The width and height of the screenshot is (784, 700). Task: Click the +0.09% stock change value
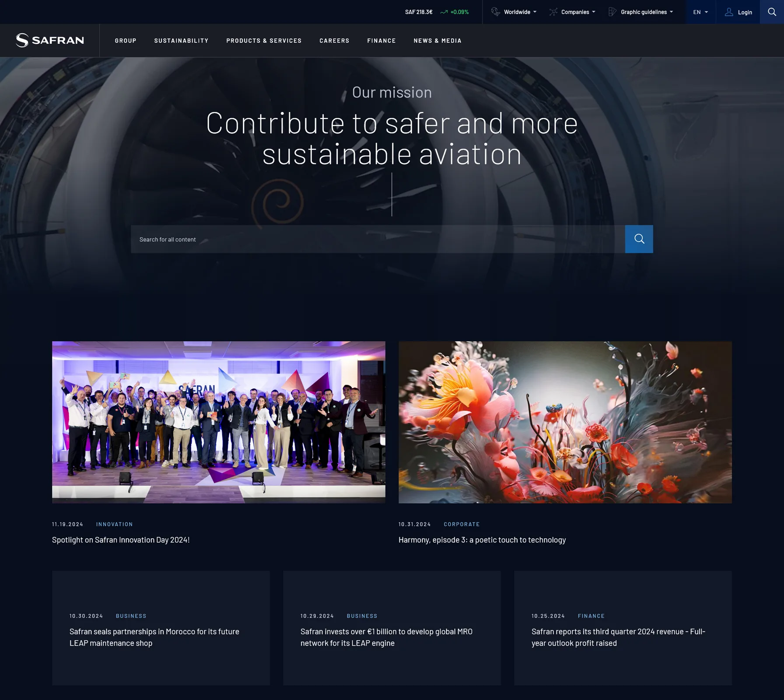point(459,12)
